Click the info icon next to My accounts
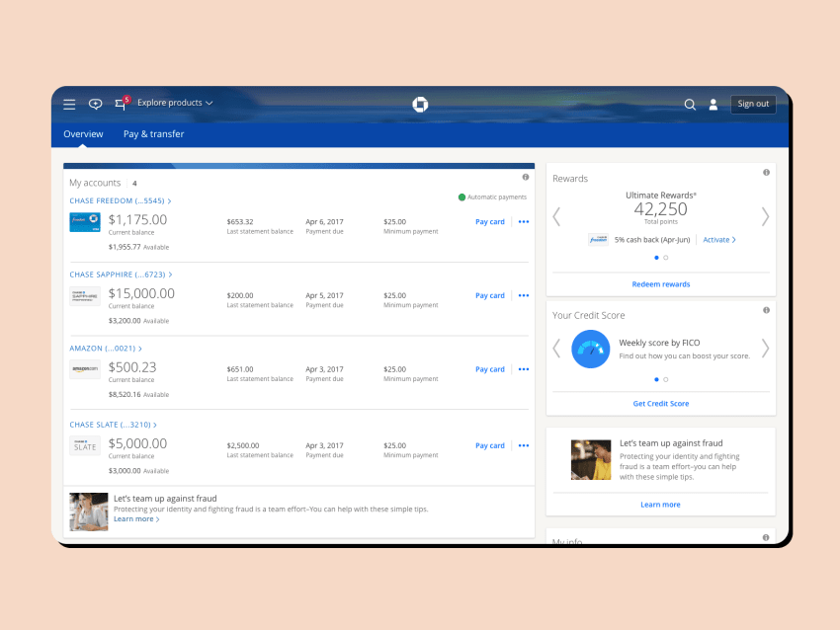840x630 pixels. pos(525,177)
